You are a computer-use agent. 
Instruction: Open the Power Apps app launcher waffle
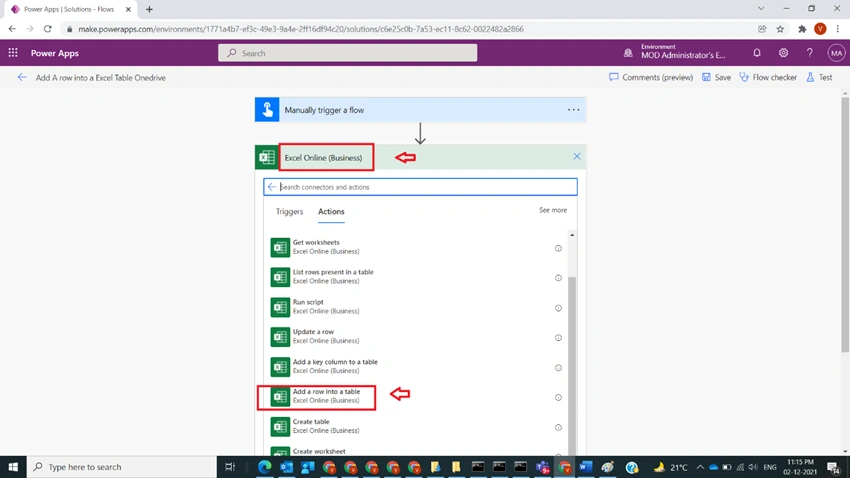click(13, 53)
